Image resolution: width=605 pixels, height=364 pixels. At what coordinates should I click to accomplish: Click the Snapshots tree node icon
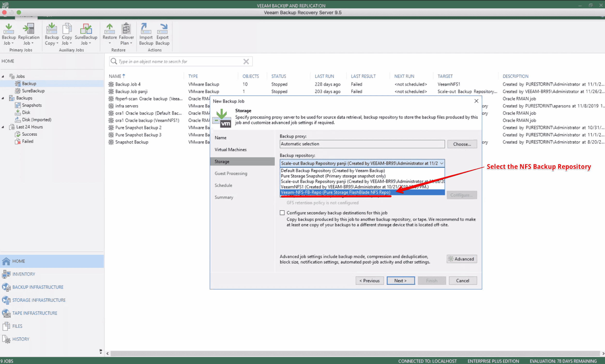point(18,105)
